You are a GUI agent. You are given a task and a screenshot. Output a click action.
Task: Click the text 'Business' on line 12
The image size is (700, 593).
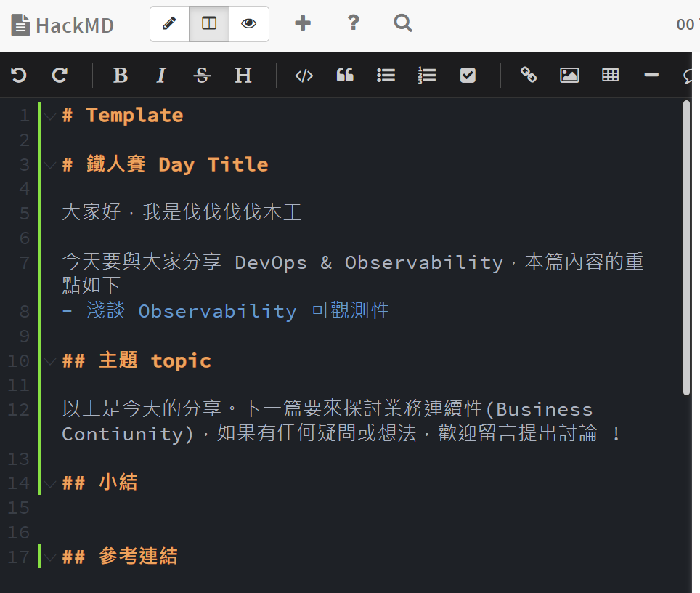tap(544, 409)
